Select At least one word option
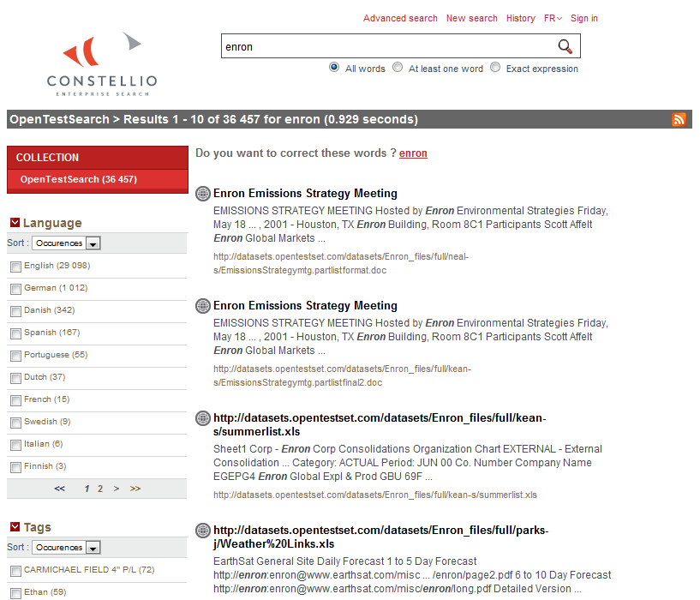Screen dimensions: 700x600 [398, 68]
